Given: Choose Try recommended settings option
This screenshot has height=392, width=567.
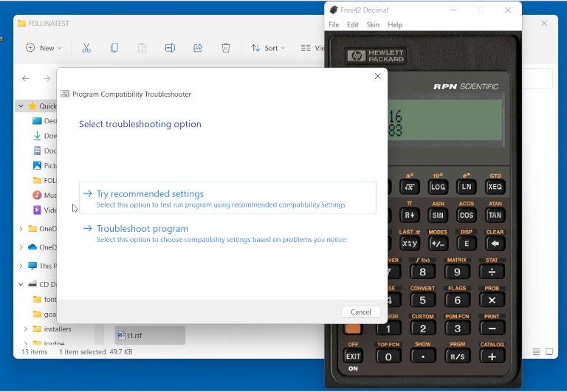Looking at the screenshot, I should [x=227, y=198].
